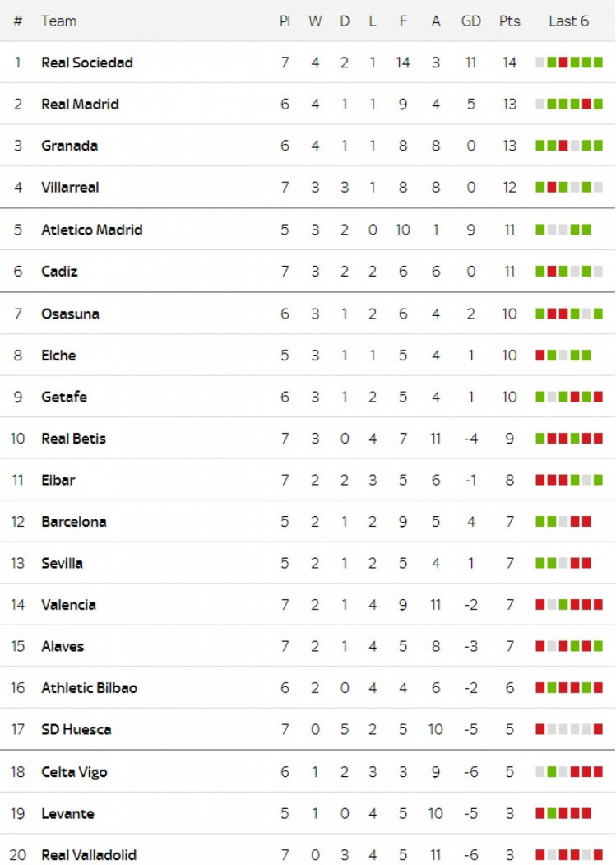Click the GD column header
The width and height of the screenshot is (616, 865).
click(471, 21)
